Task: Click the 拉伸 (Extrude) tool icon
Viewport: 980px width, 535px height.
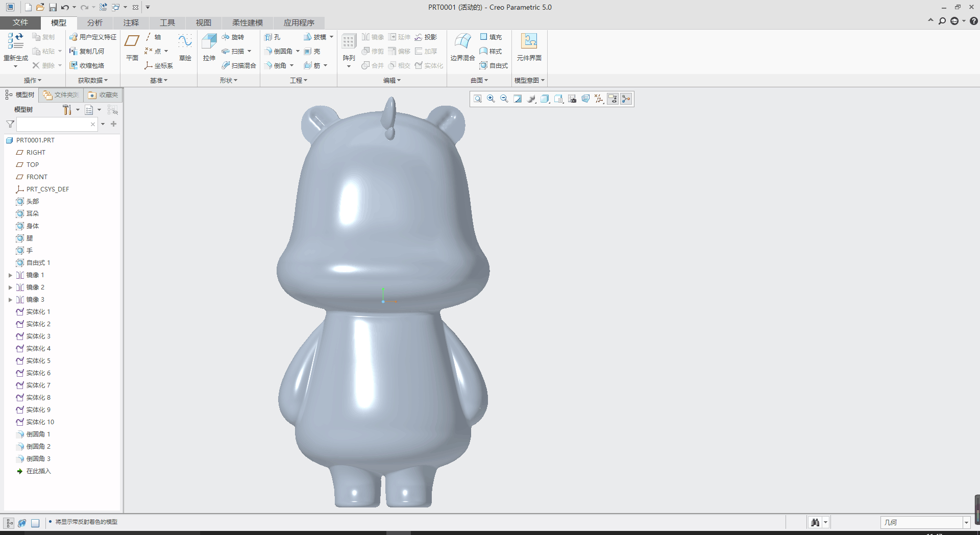Action: (209, 42)
